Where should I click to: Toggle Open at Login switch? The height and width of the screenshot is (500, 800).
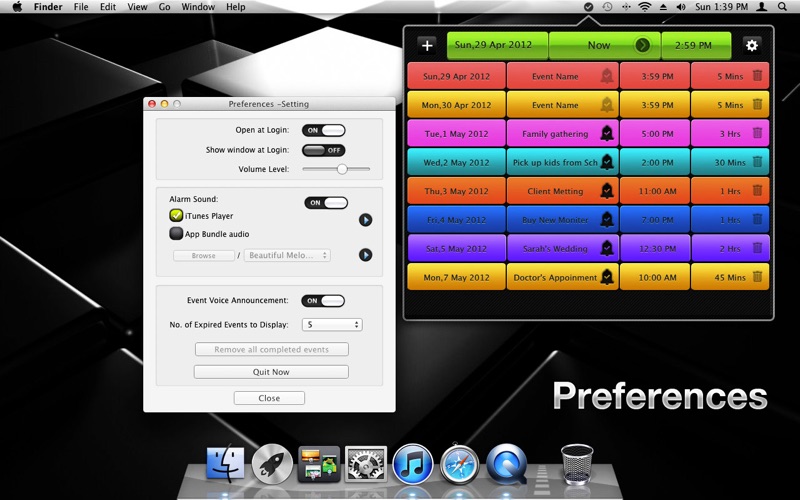(x=323, y=130)
